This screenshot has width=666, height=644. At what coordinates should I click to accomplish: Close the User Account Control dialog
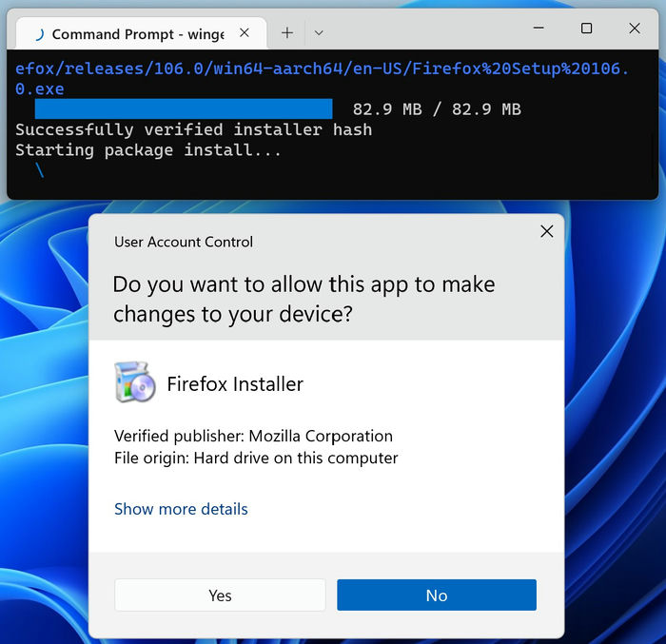click(547, 231)
